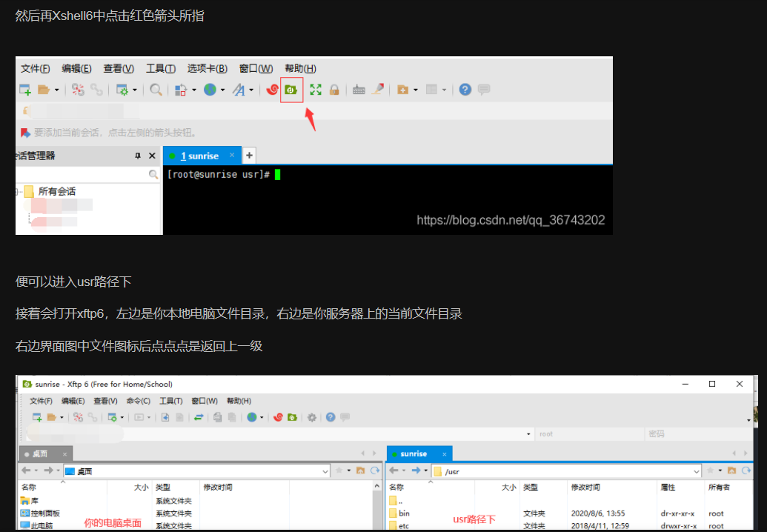
Task: Close the '1 sunrise' tab in Xshell
Action: [x=232, y=155]
